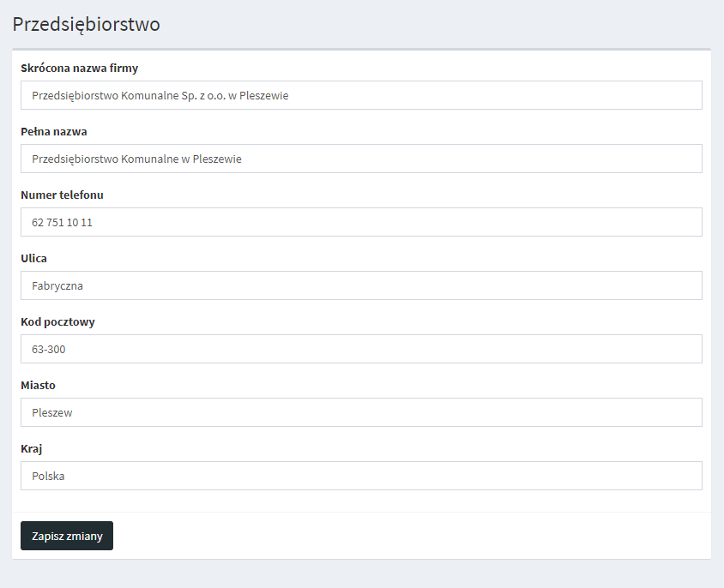Image resolution: width=724 pixels, height=588 pixels.
Task: Click the Kraj label text
Action: click(32, 449)
